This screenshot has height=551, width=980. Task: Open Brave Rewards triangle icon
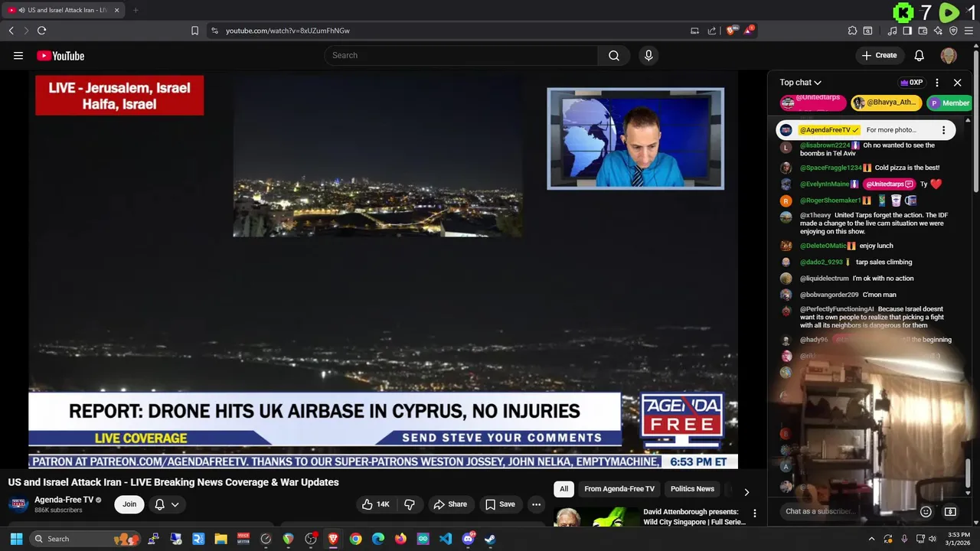(748, 31)
